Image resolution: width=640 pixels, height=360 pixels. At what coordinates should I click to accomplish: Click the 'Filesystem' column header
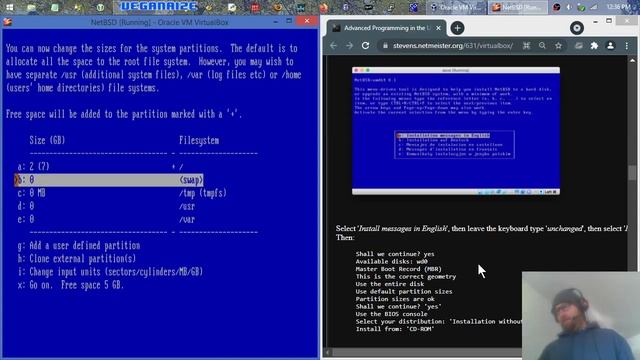[x=199, y=140]
